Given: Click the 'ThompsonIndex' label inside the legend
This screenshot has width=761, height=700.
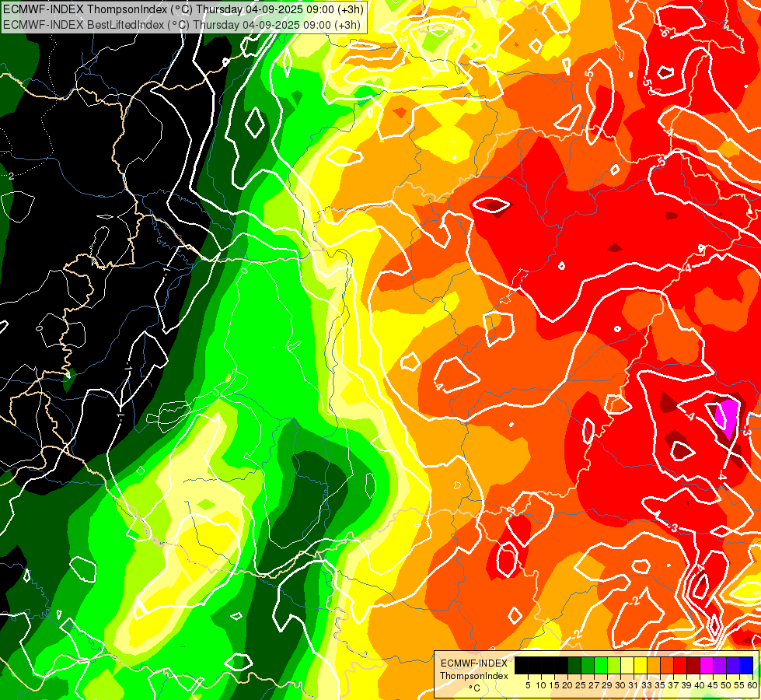Looking at the screenshot, I should pyautogui.click(x=473, y=676).
